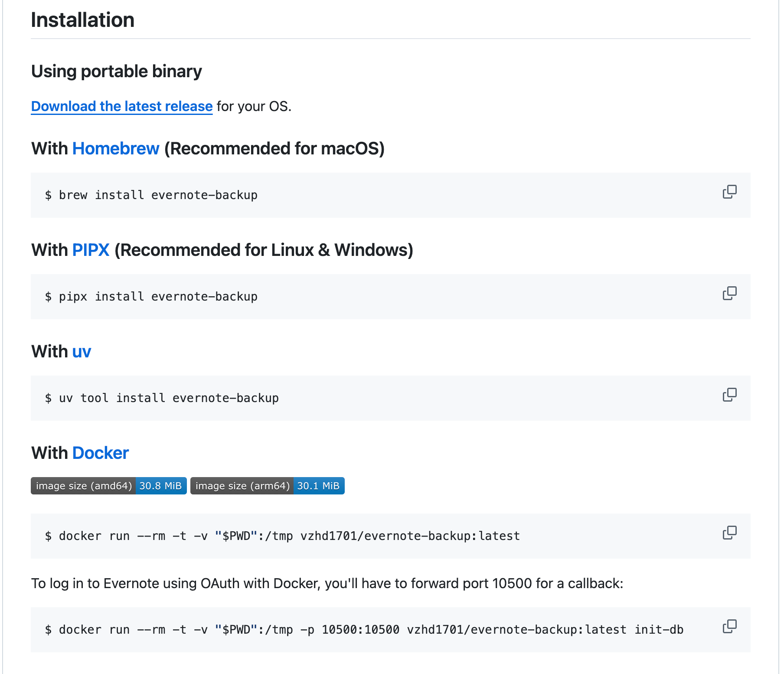Copy the docker init-db command with port
The image size is (784, 674).
pyautogui.click(x=729, y=626)
